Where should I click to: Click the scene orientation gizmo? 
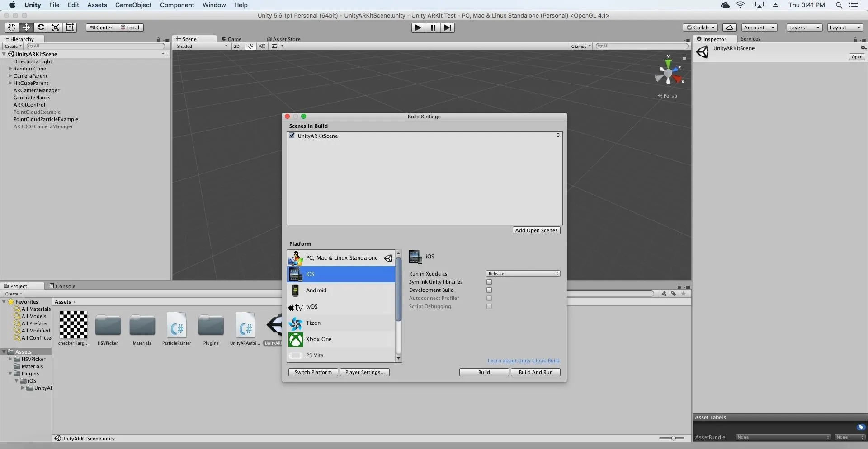[668, 73]
